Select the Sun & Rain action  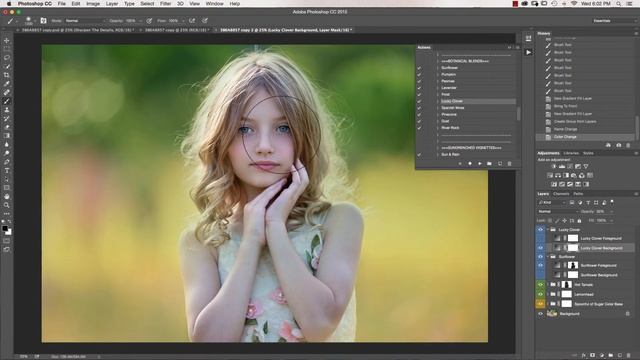pos(450,155)
